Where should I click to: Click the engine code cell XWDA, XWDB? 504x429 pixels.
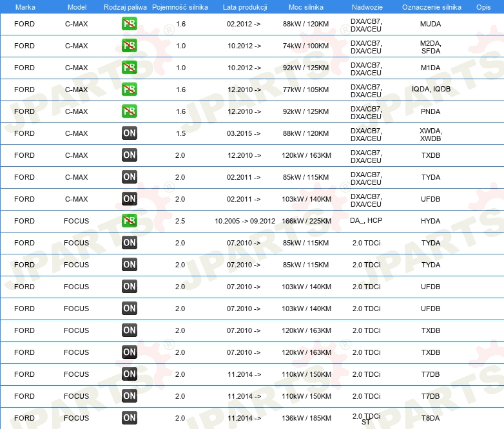click(x=431, y=135)
